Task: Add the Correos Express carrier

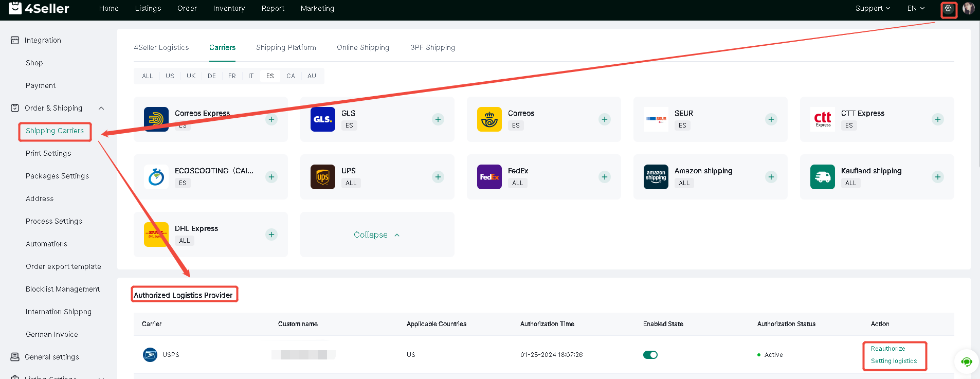Action: 271,119
